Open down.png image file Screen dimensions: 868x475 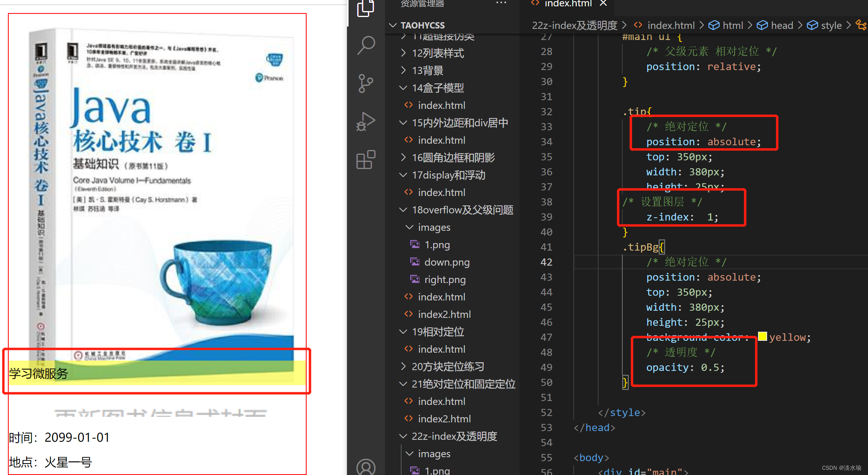tap(447, 262)
